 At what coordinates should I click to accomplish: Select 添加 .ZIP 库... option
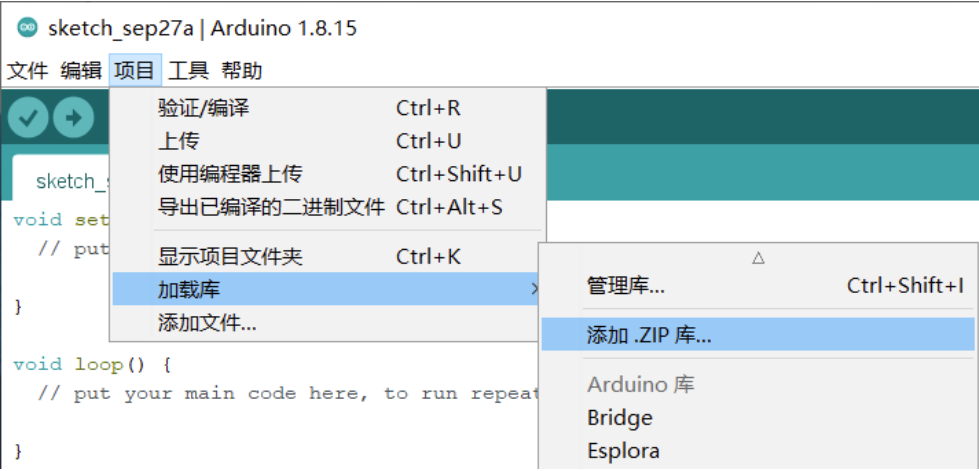click(x=758, y=335)
